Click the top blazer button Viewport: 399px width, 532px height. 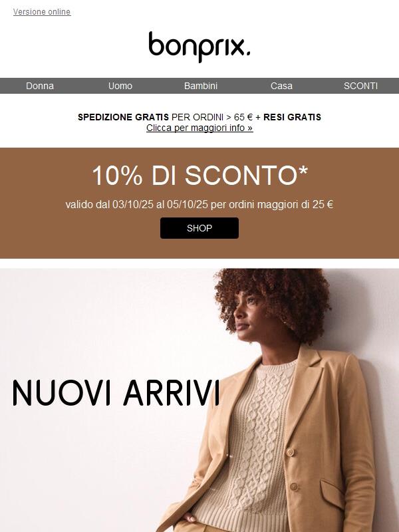[x=290, y=452]
